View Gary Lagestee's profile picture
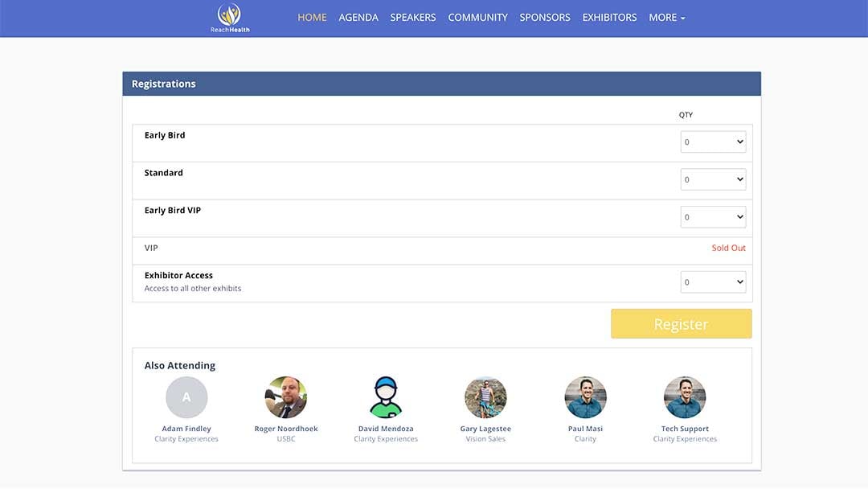The height and width of the screenshot is (489, 868). click(x=485, y=397)
